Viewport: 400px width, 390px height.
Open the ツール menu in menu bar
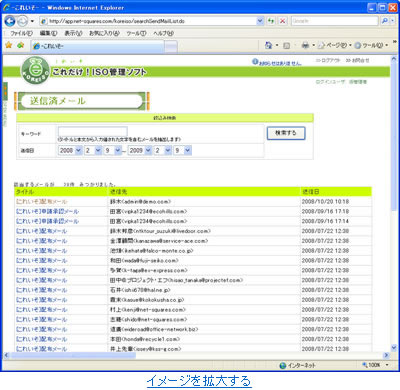(x=136, y=33)
